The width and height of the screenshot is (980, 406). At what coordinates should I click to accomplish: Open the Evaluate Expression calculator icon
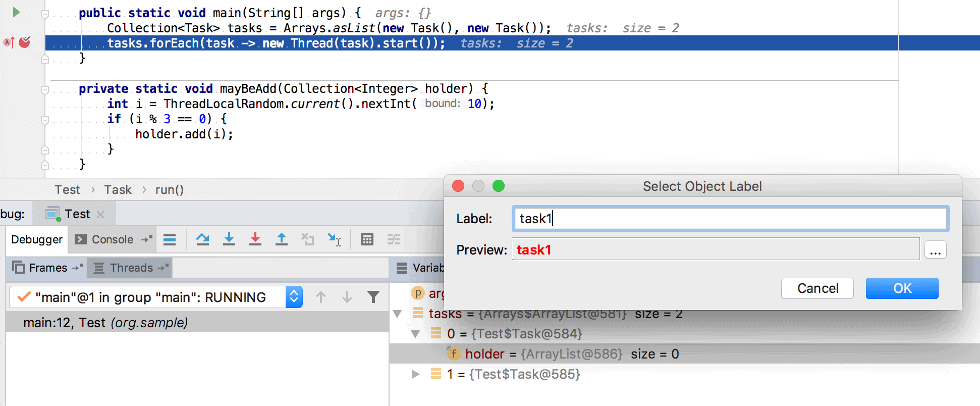coord(367,239)
